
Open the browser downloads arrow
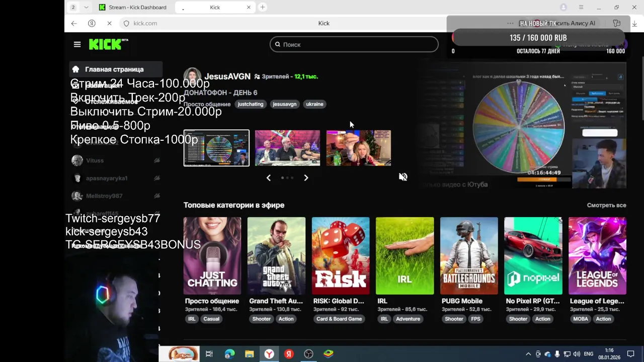pos(634,23)
